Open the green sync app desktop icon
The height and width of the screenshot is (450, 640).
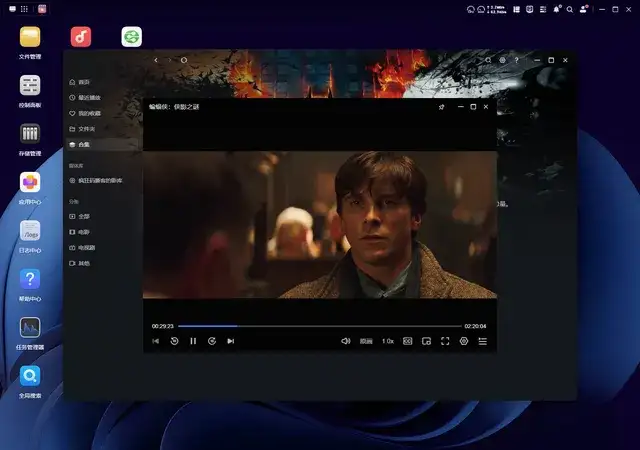pos(131,37)
